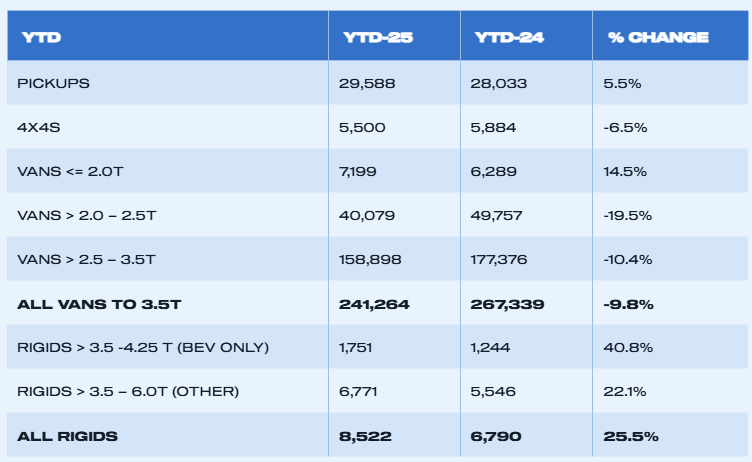
Task: Select the PICKUPS row label
Action: (54, 83)
